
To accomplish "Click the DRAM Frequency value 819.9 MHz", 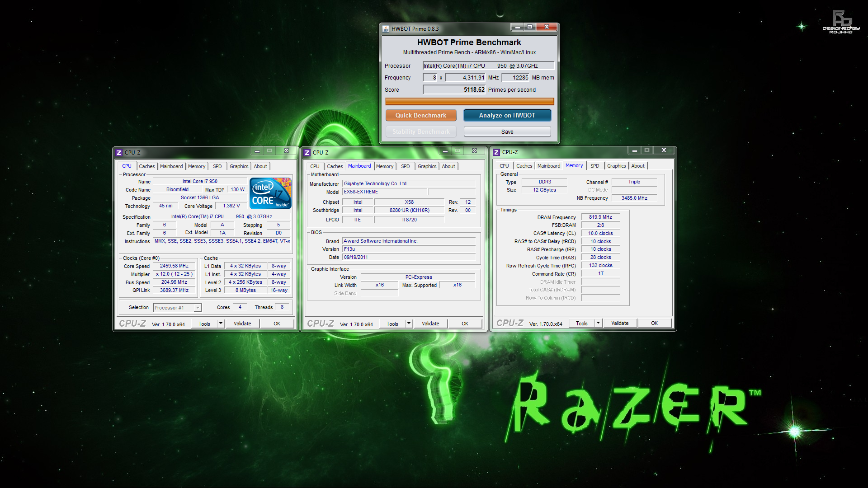I will 600,217.
